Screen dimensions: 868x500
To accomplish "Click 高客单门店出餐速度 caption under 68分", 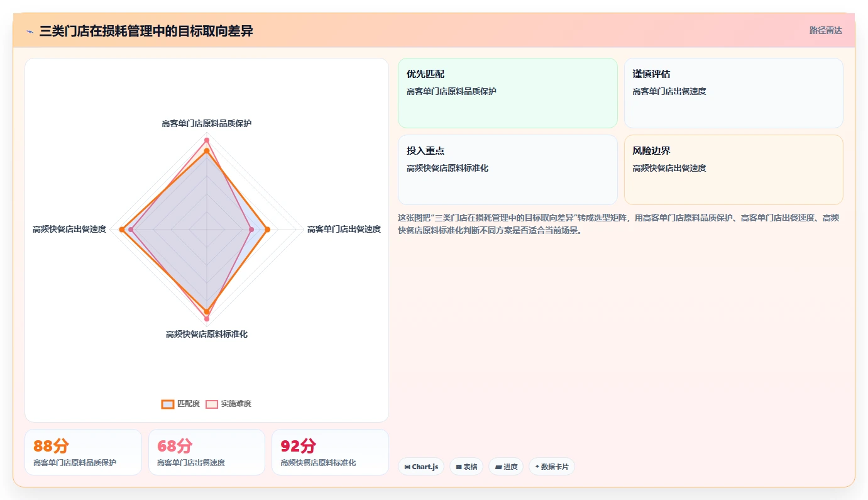I will [191, 463].
